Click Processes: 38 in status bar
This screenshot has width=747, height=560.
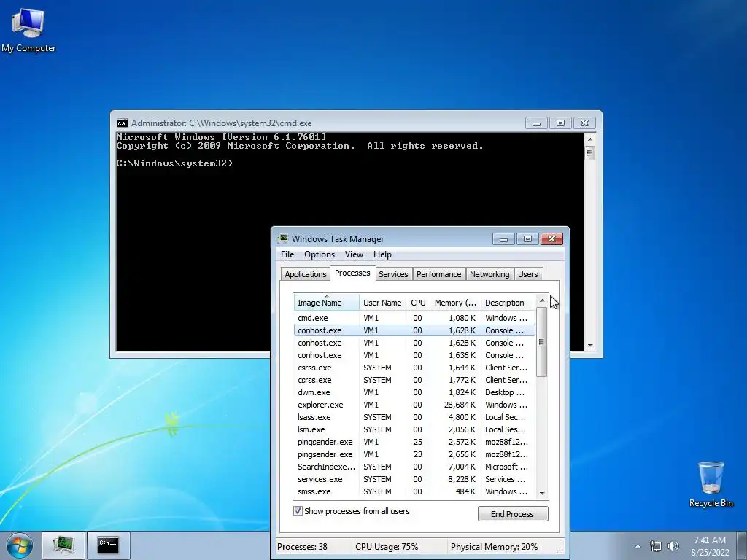tap(303, 547)
